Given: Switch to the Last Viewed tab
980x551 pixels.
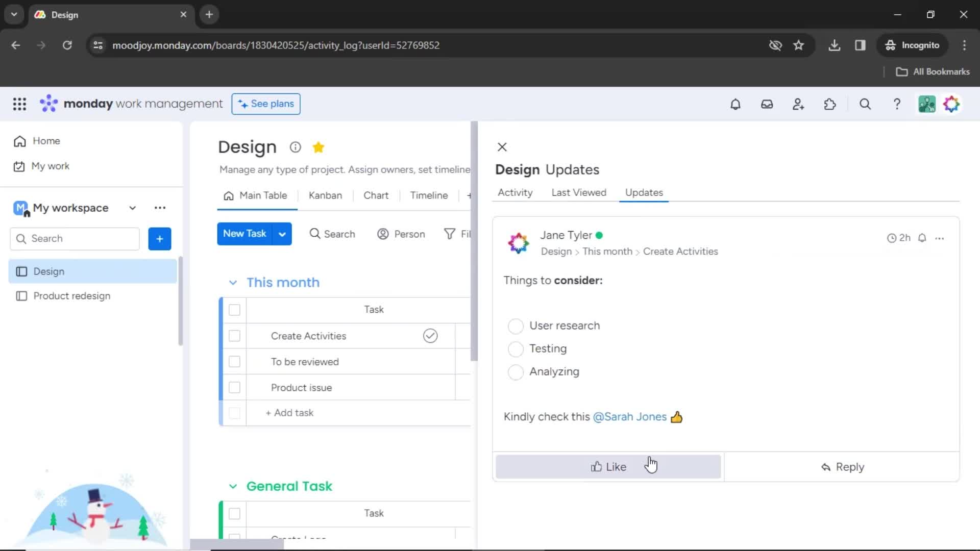Looking at the screenshot, I should pyautogui.click(x=579, y=193).
